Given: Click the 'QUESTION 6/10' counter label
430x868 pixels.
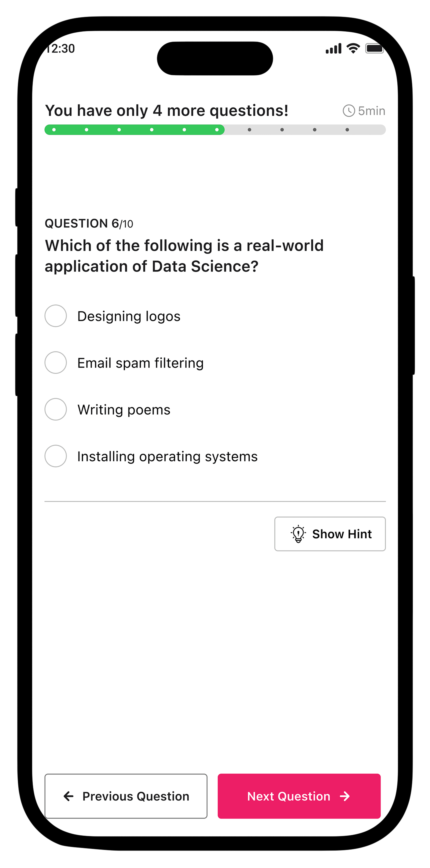Looking at the screenshot, I should [x=89, y=223].
